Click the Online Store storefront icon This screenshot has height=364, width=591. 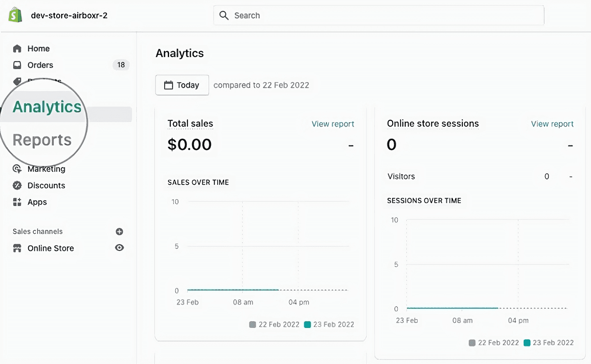tap(17, 248)
